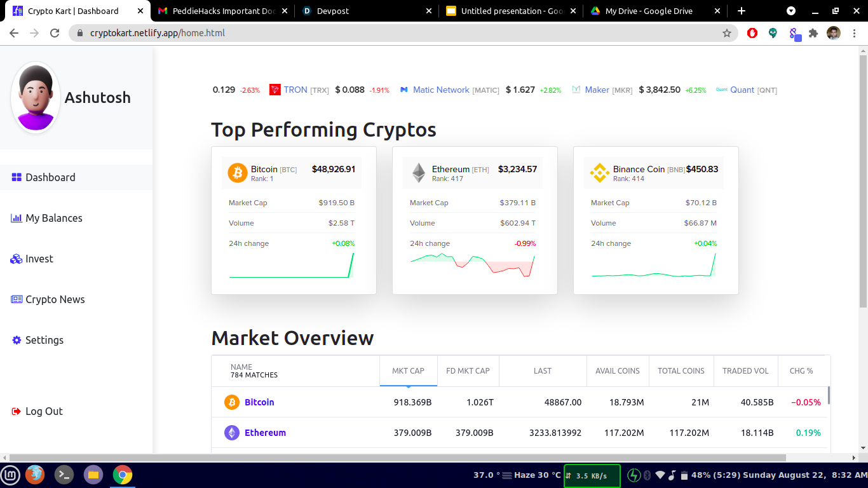Viewport: 868px width, 488px height.
Task: Click the Log Out link
Action: tap(37, 411)
